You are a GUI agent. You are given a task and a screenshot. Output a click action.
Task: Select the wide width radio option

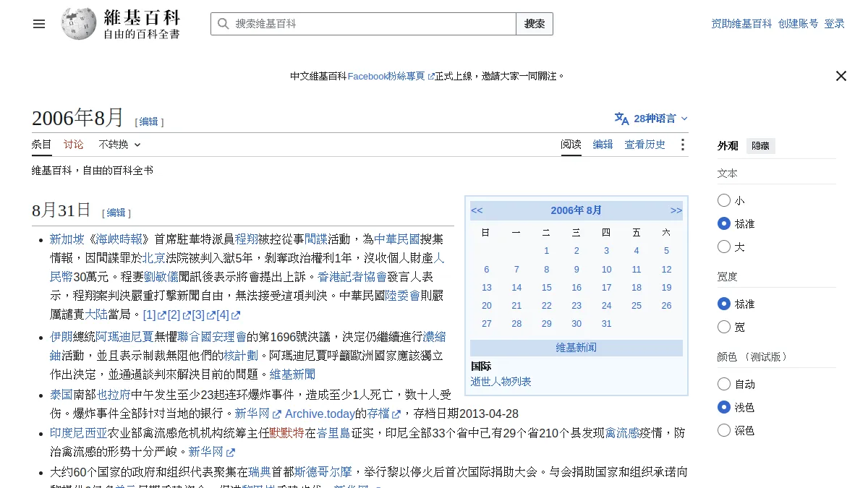point(724,327)
